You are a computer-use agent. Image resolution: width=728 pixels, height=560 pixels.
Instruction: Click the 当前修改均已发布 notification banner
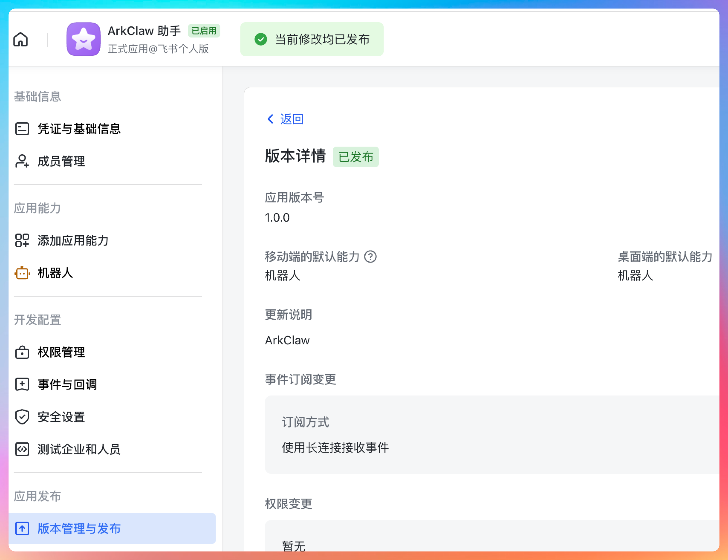tap(312, 39)
